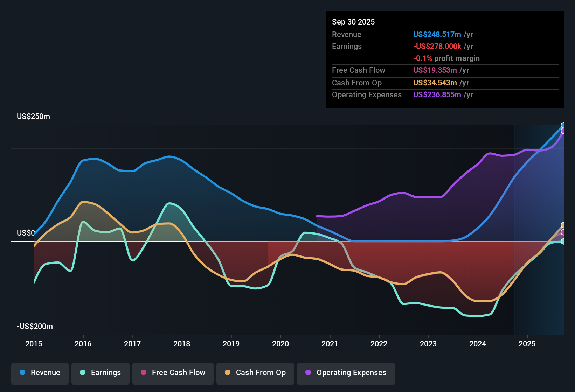This screenshot has width=575, height=392.
Task: Click the teal Earnings endpoint marker
Action: pos(563,241)
